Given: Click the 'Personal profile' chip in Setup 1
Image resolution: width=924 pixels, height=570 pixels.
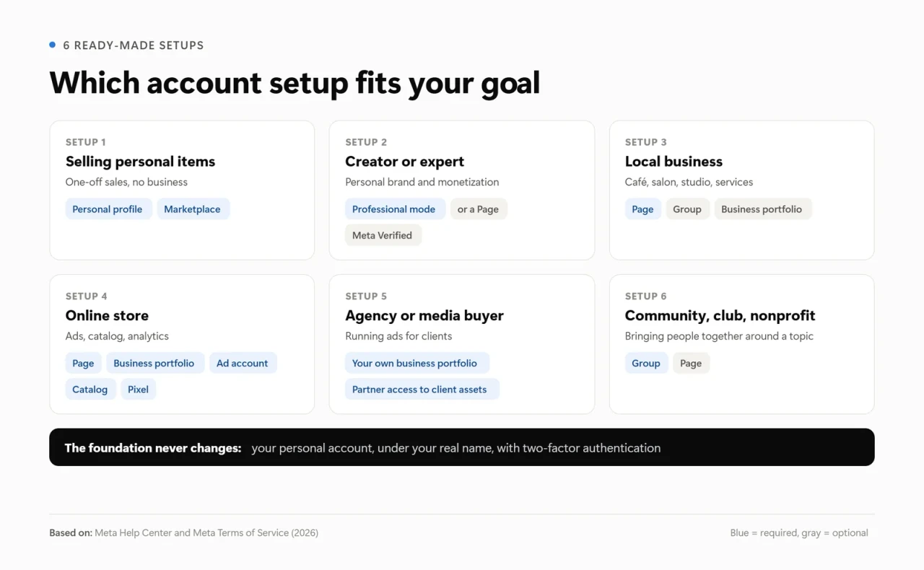Looking at the screenshot, I should pos(108,209).
